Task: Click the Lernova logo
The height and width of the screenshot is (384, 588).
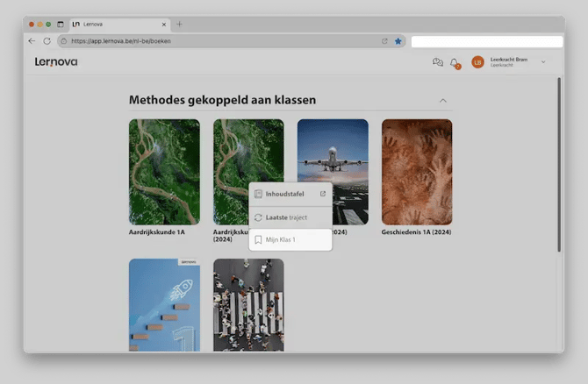Action: 56,62
